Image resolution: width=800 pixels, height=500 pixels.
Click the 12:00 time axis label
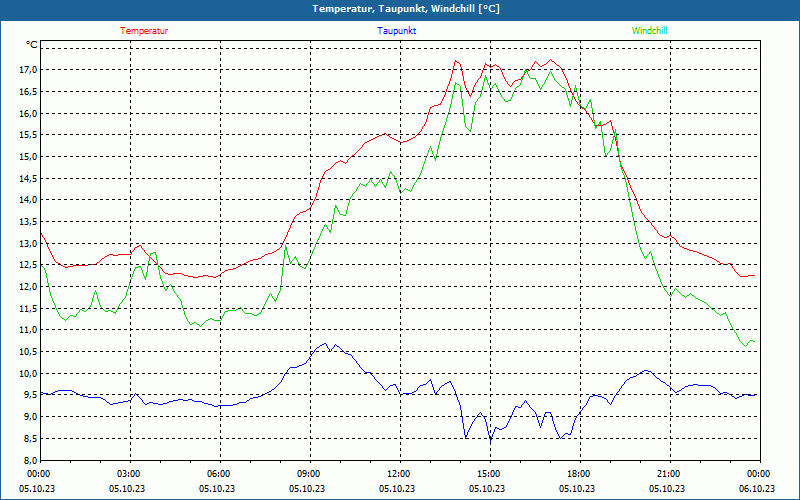coord(399,474)
